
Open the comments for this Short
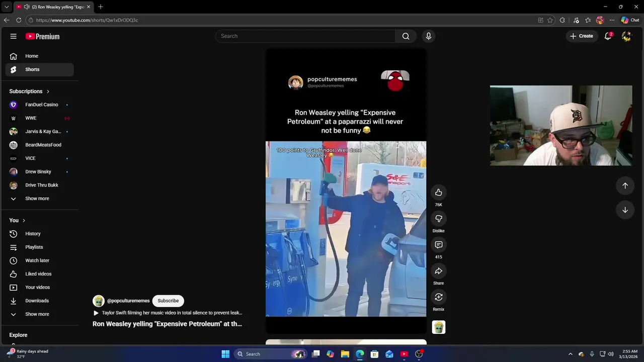[x=439, y=245]
